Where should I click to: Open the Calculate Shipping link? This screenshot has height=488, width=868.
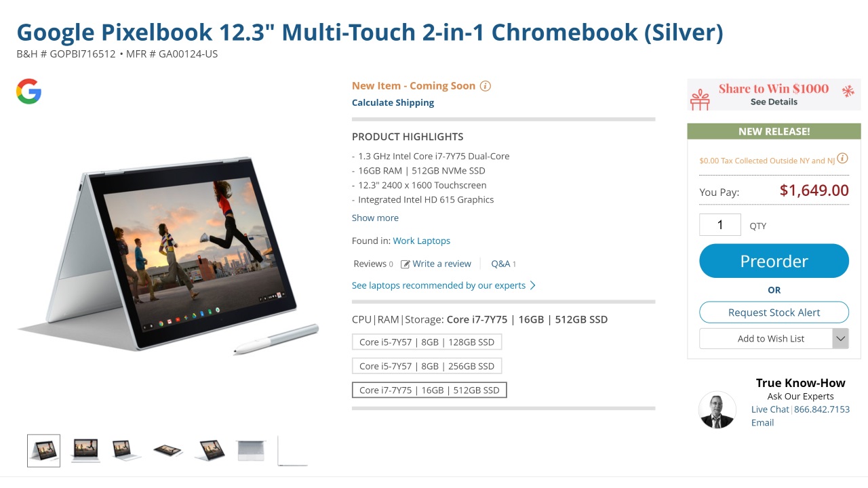(393, 103)
